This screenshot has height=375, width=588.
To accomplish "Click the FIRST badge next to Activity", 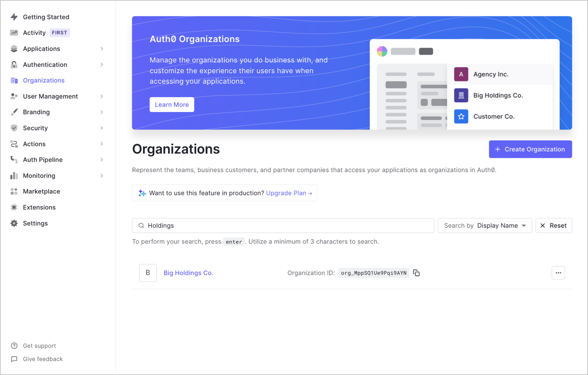I will [59, 33].
